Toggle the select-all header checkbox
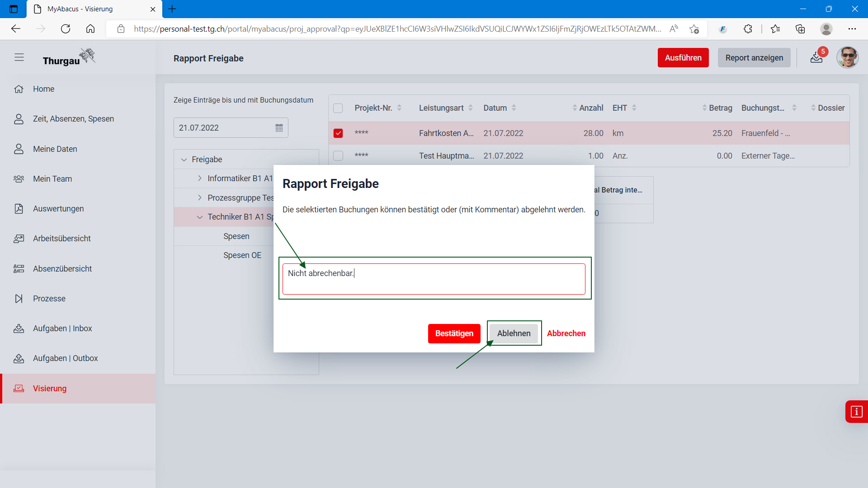Image resolution: width=868 pixels, height=488 pixels. pyautogui.click(x=338, y=108)
